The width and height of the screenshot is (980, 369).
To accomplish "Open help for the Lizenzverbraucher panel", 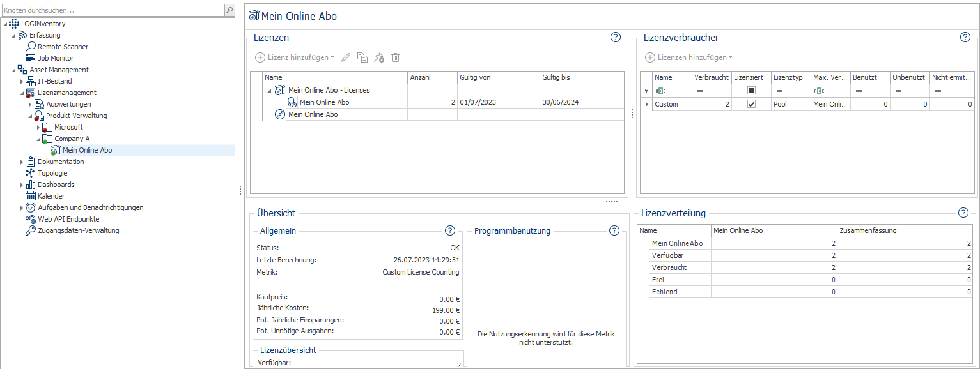I will click(x=965, y=37).
